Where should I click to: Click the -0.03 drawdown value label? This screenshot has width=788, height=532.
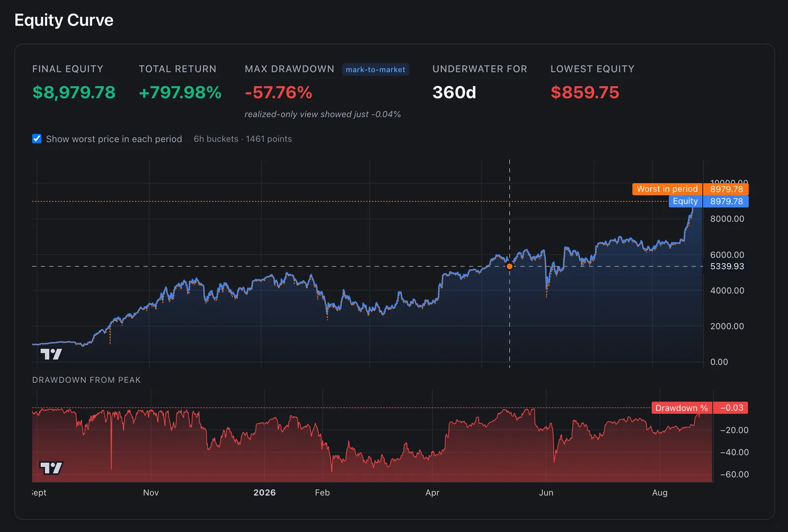[731, 408]
